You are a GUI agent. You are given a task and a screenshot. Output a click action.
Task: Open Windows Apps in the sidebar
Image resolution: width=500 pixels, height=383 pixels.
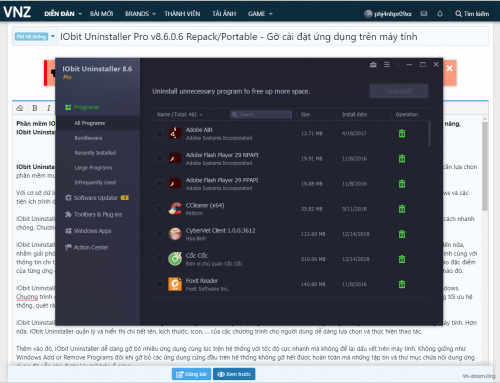pos(88,231)
